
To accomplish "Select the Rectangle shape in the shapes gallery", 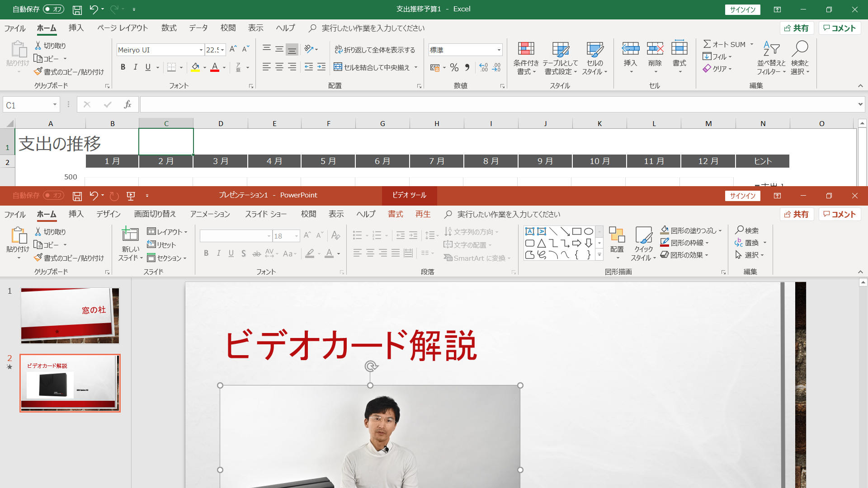I will click(x=577, y=231).
